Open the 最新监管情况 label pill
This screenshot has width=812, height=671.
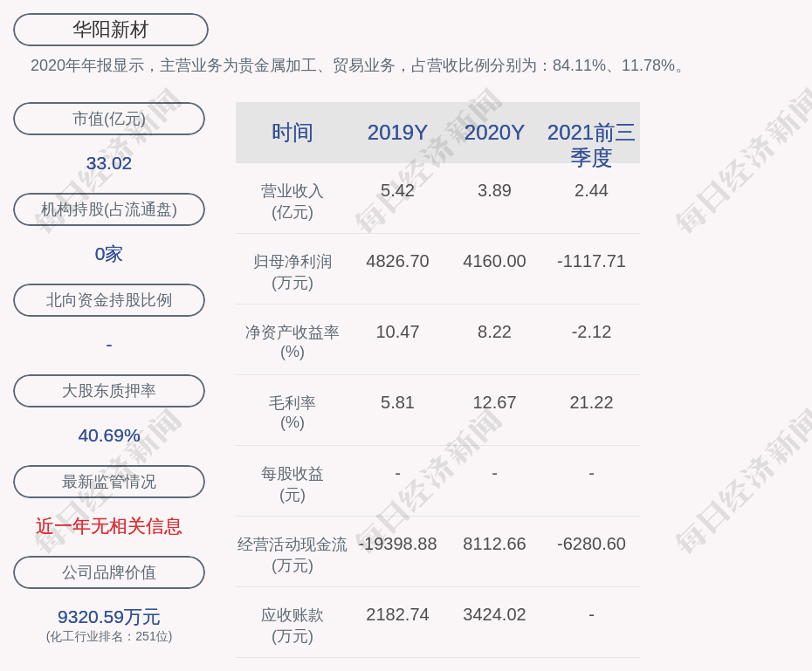109,482
